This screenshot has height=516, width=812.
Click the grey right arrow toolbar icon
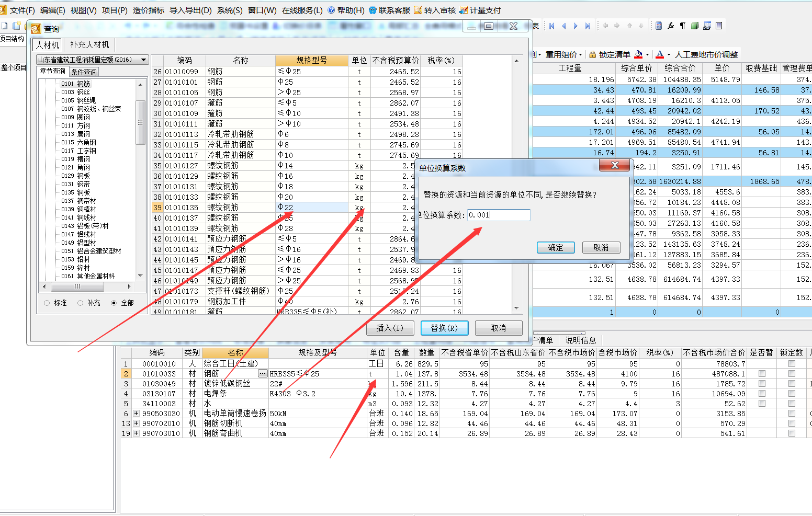pos(617,26)
